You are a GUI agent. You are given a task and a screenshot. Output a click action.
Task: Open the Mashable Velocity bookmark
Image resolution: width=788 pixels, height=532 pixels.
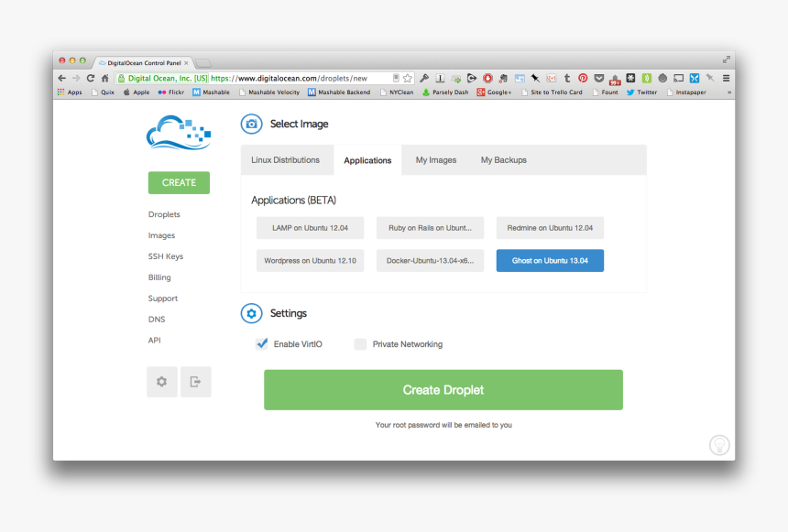(269, 92)
